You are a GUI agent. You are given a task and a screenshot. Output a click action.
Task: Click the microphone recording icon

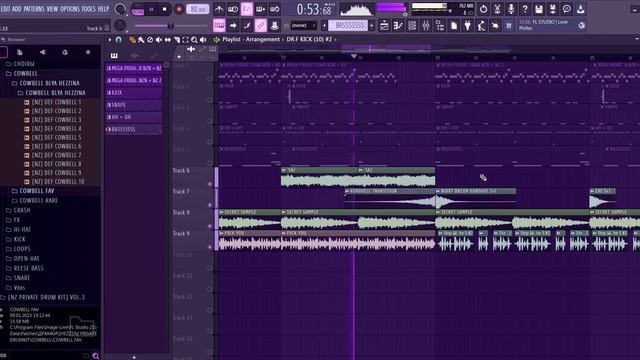(511, 9)
